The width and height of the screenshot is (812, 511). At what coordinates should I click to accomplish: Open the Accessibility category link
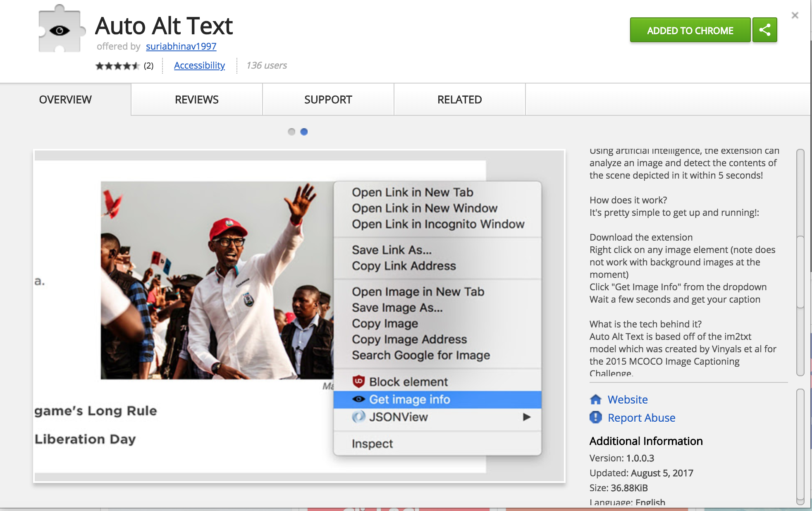pyautogui.click(x=199, y=65)
